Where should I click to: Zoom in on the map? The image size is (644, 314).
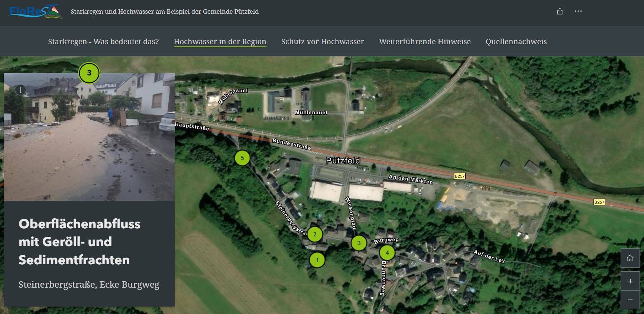[x=630, y=281]
